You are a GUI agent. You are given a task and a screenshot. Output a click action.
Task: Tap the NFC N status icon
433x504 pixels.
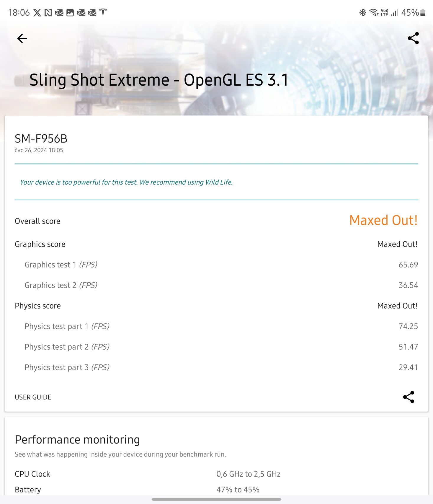[48, 13]
